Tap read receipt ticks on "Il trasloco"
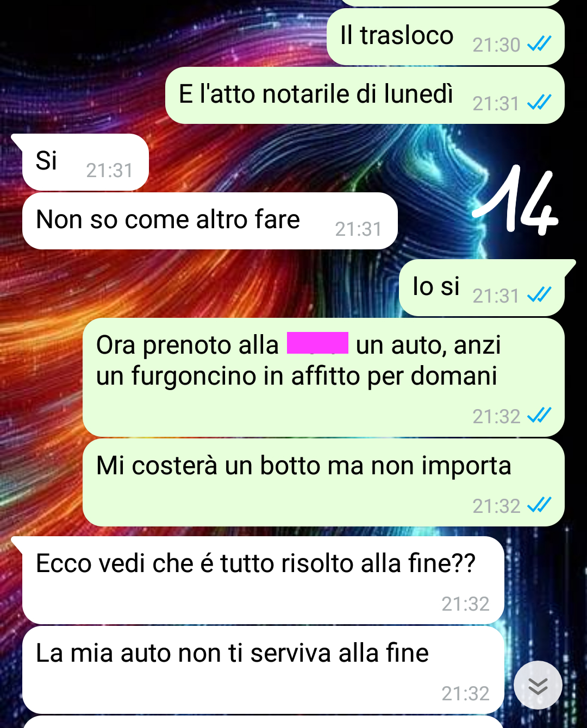587x728 pixels. 539,43
